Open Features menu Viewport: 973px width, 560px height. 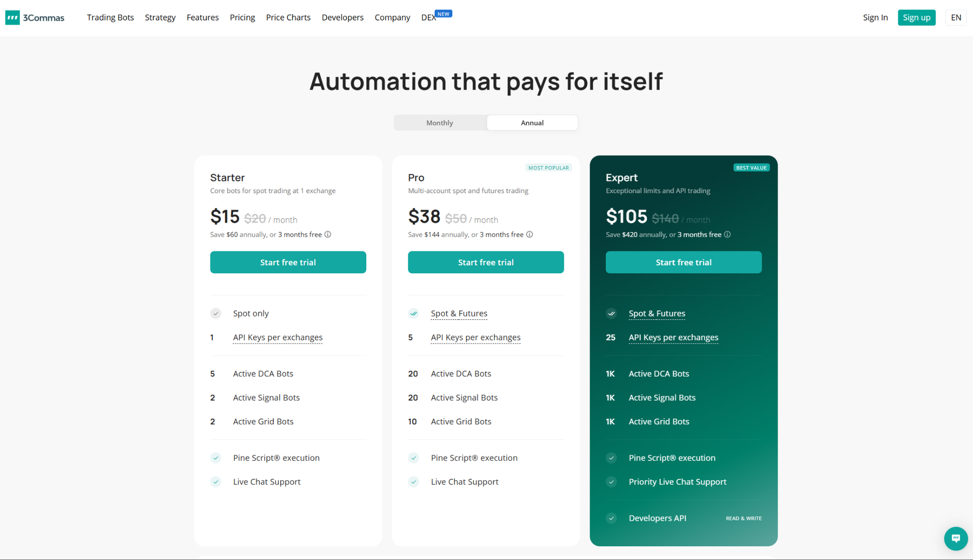point(203,17)
